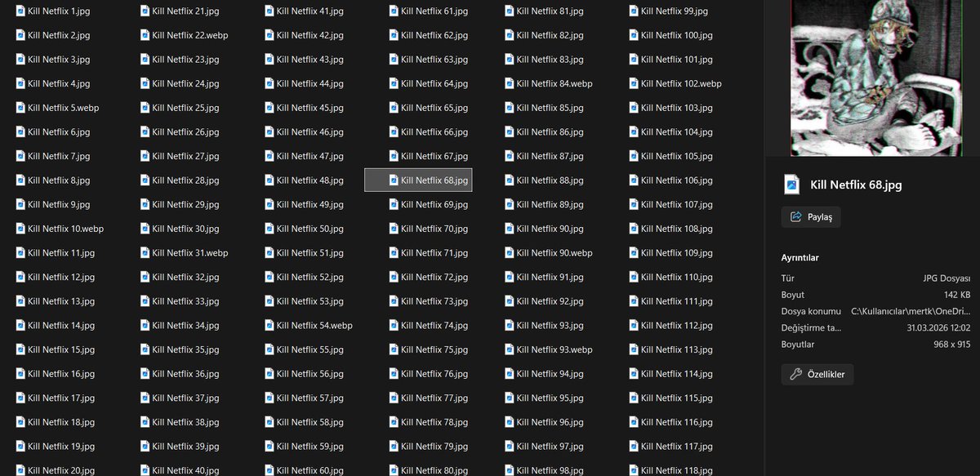Click the file icon of Kill Netflix 10.webp
Viewport: 980px width, 476px height.
[x=20, y=229]
